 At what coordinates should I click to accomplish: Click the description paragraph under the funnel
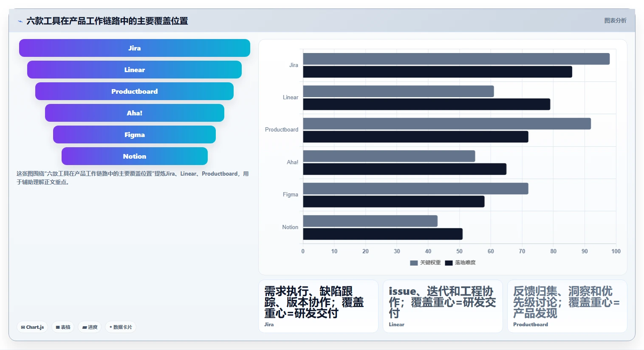tap(133, 178)
